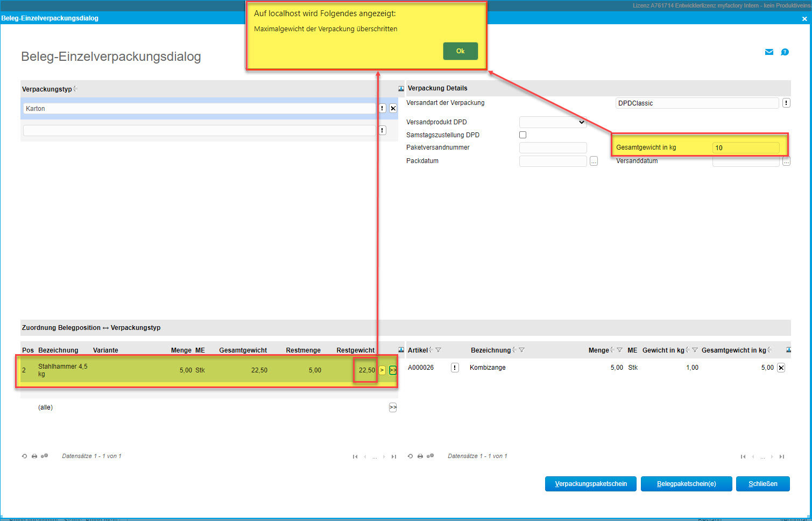This screenshot has width=812, height=521.
Task: Delete the Kombizange row using X icon
Action: pos(781,368)
